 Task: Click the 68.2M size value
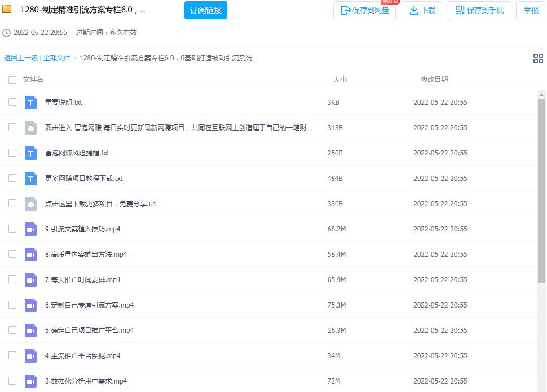coord(337,229)
